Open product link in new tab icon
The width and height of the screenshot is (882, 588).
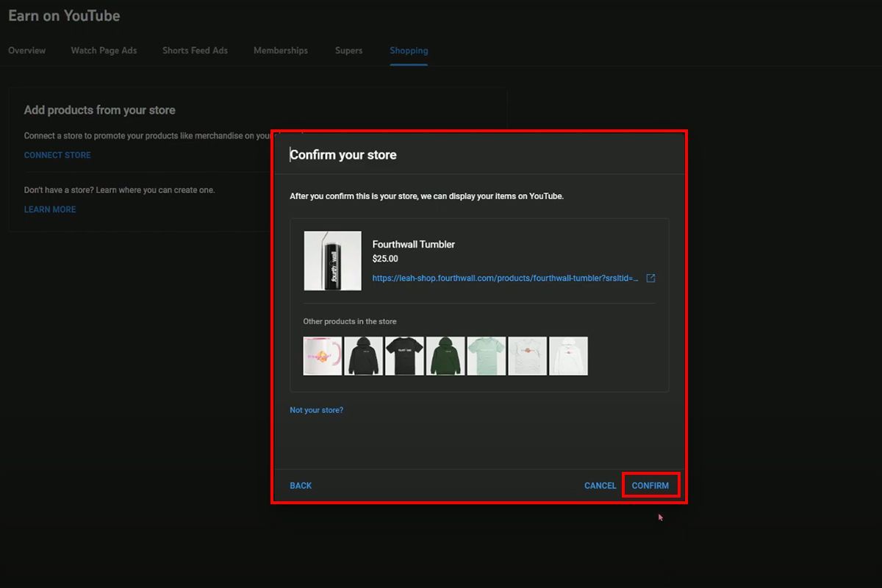[650, 279]
